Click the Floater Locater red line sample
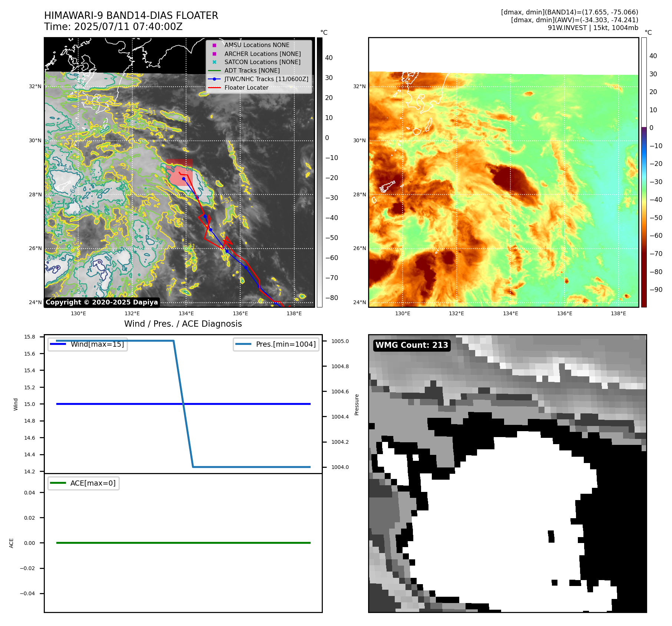This screenshot has width=672, height=626. [214, 87]
